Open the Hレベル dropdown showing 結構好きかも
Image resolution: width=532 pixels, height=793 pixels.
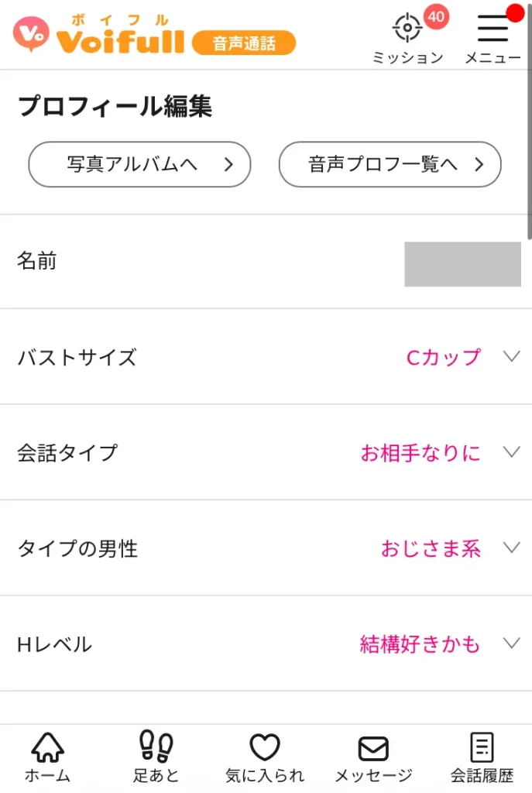[x=510, y=644]
